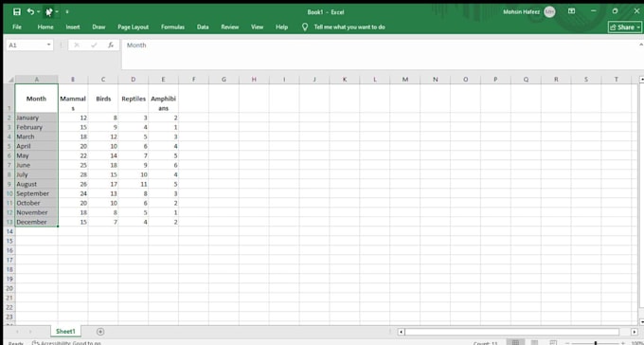Open the Help tab
This screenshot has height=345, width=644.
[x=281, y=27]
